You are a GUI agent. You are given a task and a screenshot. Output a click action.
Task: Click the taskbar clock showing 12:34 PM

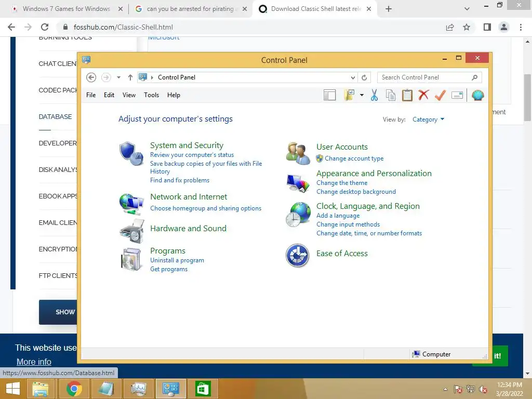pyautogui.click(x=509, y=389)
